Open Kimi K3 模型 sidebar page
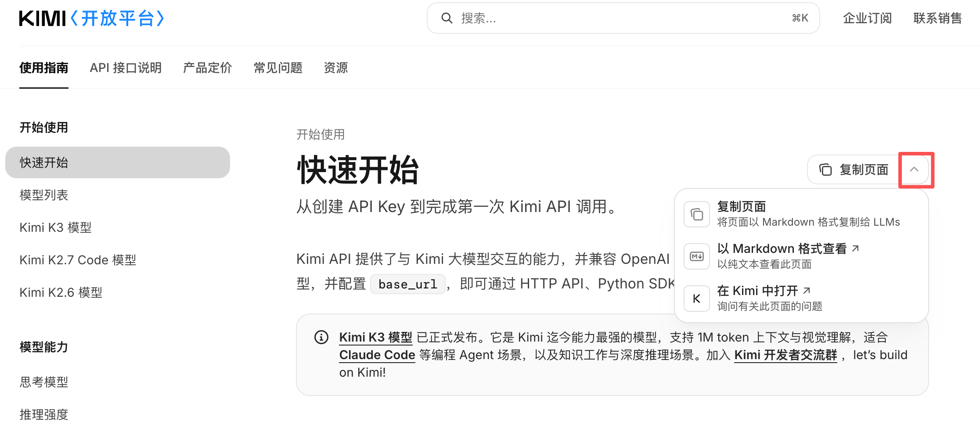This screenshot has width=980, height=432. (x=56, y=227)
